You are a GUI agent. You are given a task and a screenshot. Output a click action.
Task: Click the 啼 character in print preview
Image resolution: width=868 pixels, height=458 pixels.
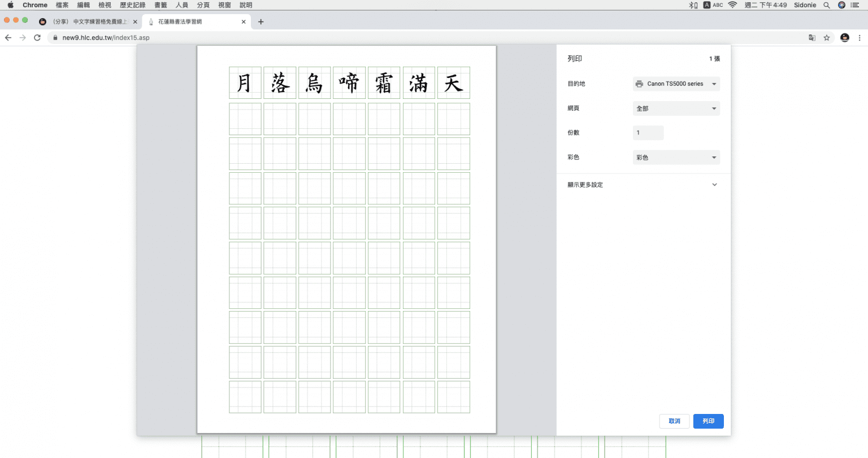pyautogui.click(x=349, y=83)
